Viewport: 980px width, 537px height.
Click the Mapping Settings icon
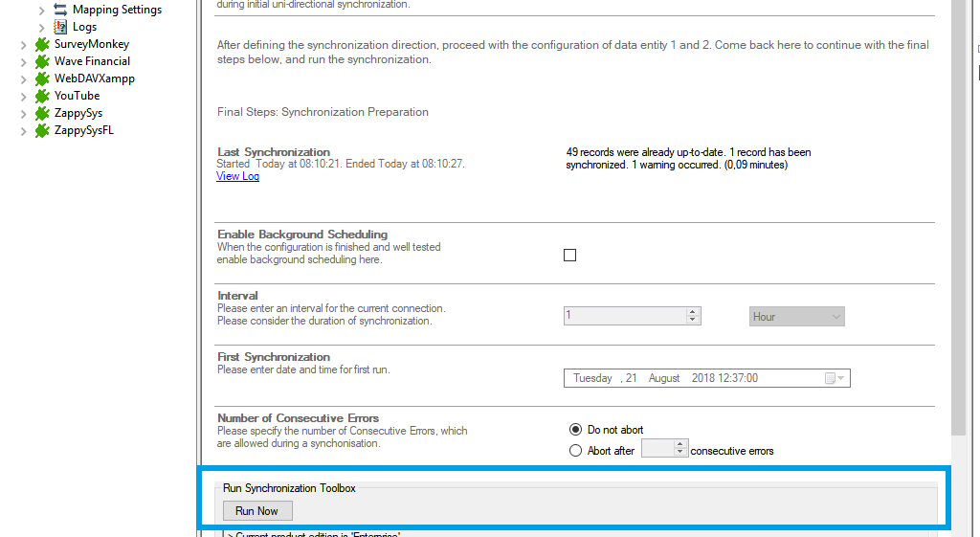[60, 10]
